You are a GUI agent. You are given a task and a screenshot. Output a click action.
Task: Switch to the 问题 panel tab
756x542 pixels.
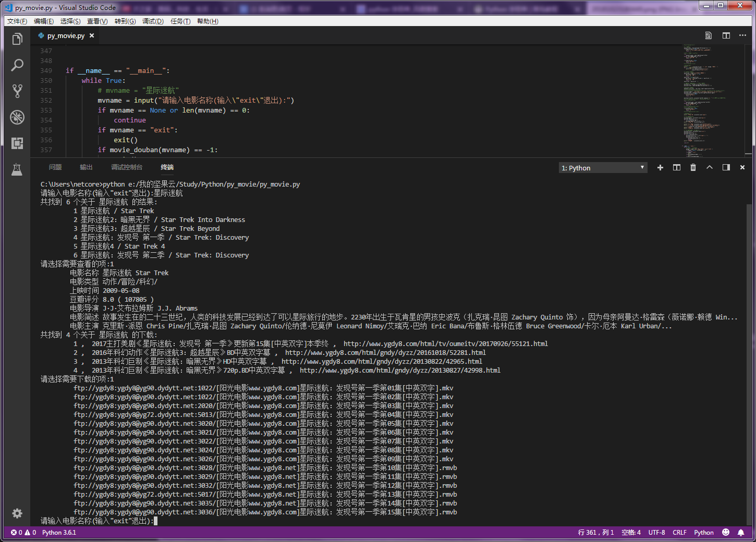pyautogui.click(x=55, y=167)
